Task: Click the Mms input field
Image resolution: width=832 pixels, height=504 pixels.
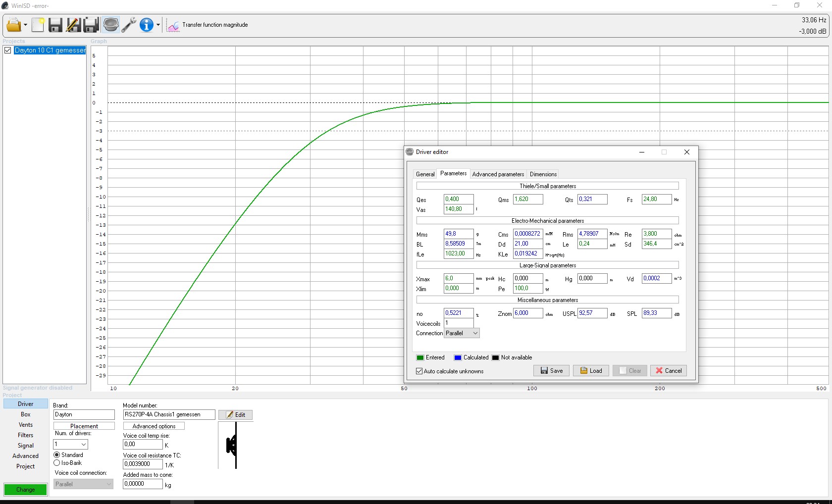Action: pyautogui.click(x=459, y=234)
